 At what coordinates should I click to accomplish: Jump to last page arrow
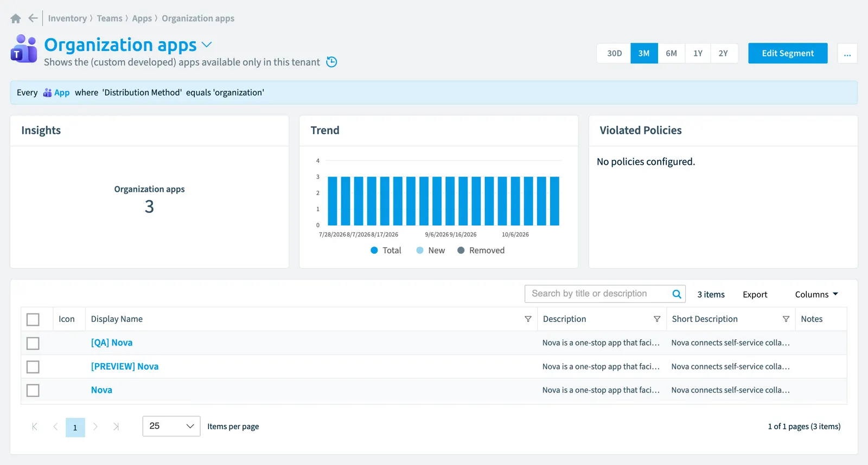[116, 427]
